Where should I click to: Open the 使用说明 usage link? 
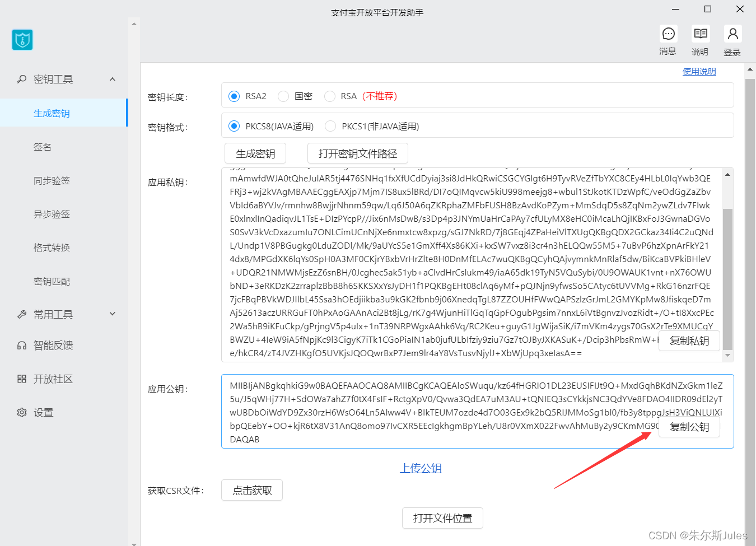click(x=699, y=72)
